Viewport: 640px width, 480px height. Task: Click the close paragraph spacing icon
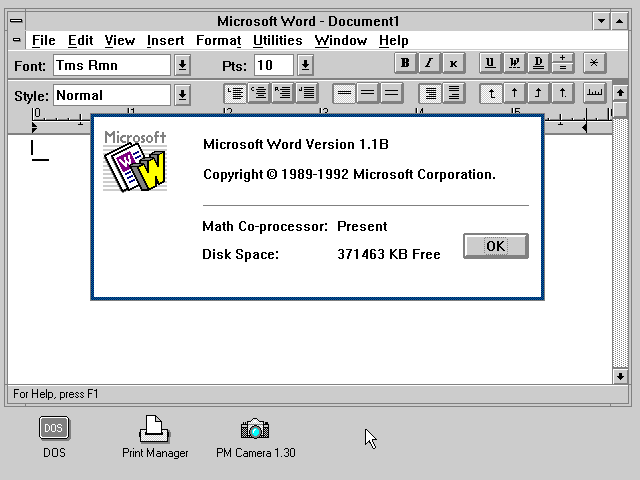click(430, 93)
